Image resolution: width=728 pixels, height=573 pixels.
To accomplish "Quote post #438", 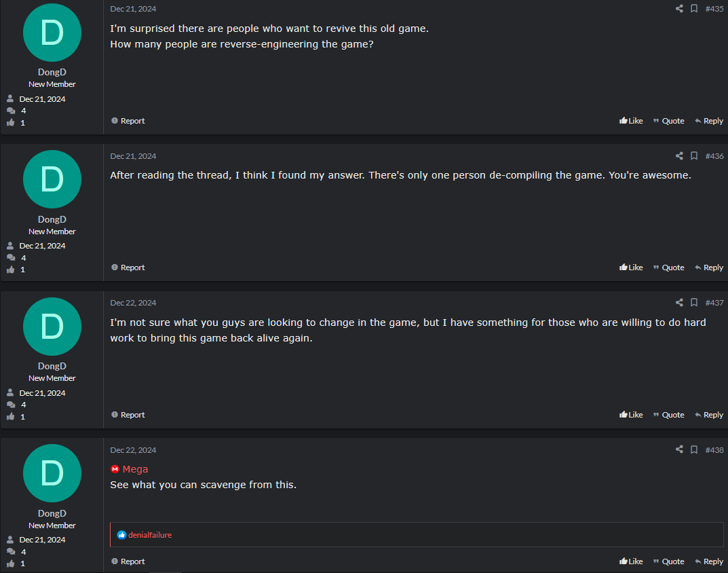I will [668, 561].
